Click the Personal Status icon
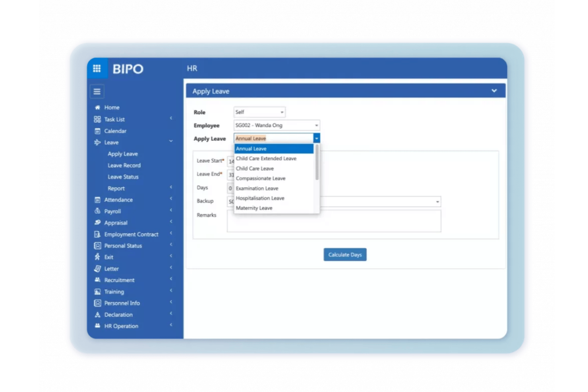The width and height of the screenshot is (588, 392). click(97, 245)
